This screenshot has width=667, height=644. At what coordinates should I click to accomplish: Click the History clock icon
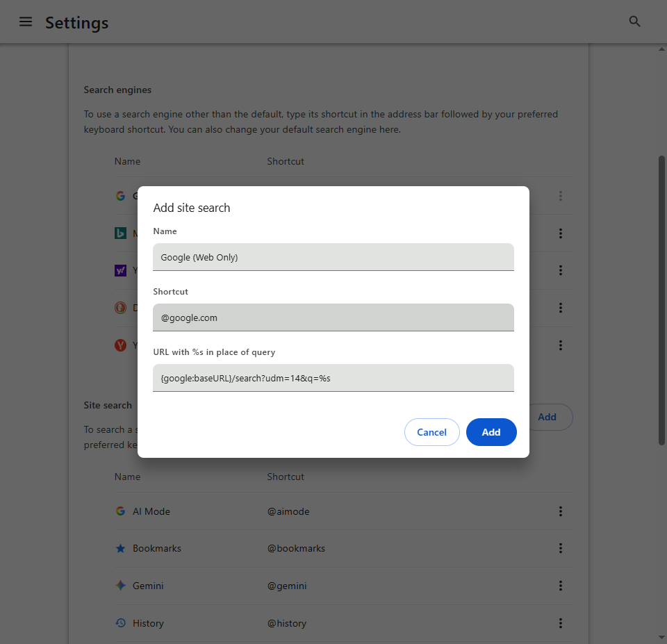120,622
